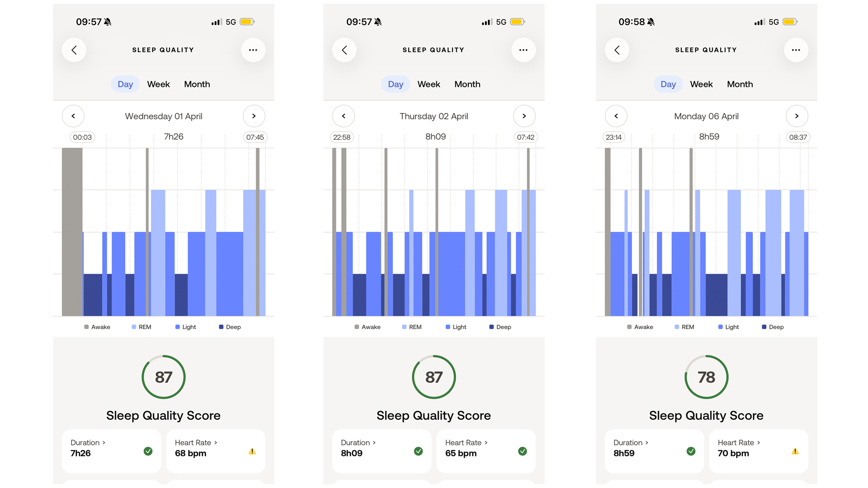
Task: Click the 00:03 bedtime marker on the chart
Action: (x=82, y=137)
